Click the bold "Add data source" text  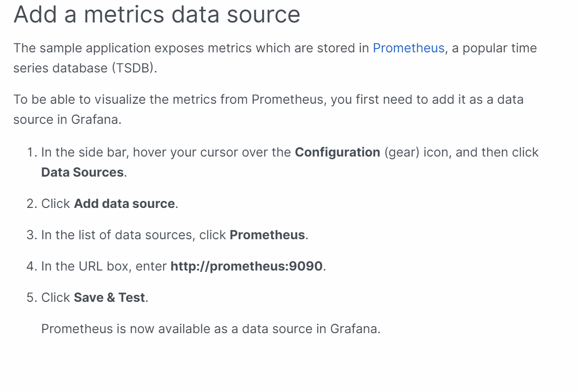(x=124, y=204)
